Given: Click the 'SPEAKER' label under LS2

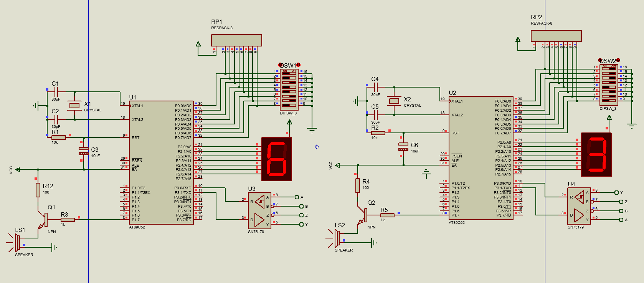Looking at the screenshot, I should 344,250.
